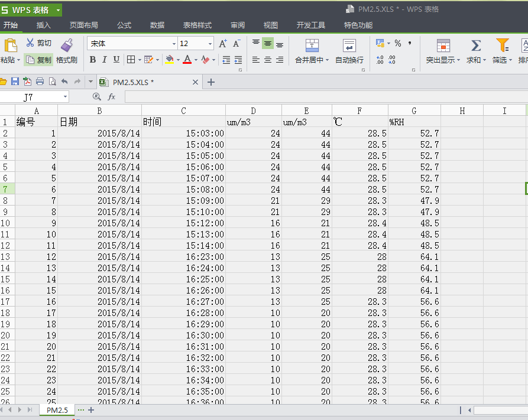528x420 pixels.
Task: Click the Print icon in quick toolbar
Action: [40, 82]
